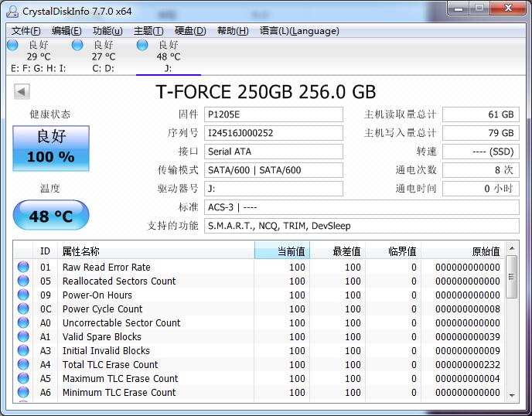Click the attribute list scroll up arrow
Screen dimensions: 532x416
click(x=512, y=248)
